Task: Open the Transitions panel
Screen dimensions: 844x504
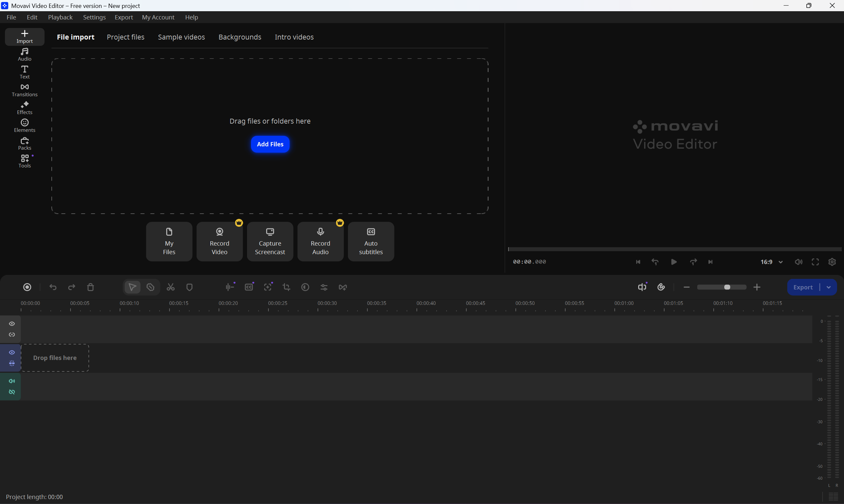Action: click(24, 90)
